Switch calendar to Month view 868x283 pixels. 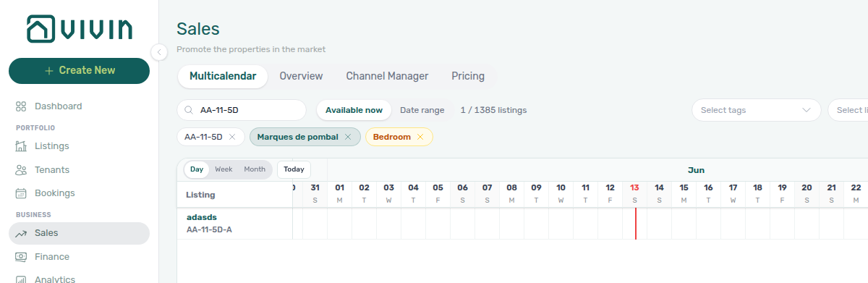[255, 169]
